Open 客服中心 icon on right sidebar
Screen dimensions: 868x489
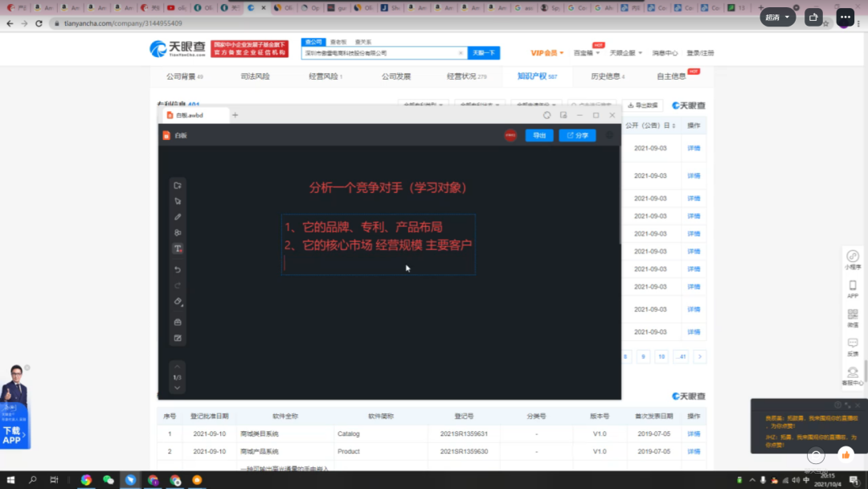tap(853, 376)
